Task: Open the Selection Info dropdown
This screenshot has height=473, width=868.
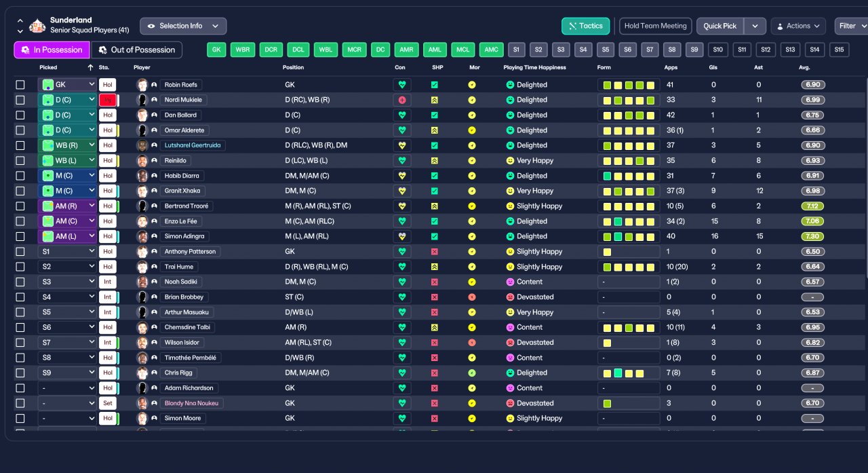Action: 183,26
